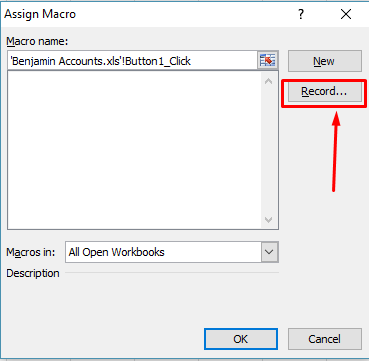Open help with the question mark icon
This screenshot has height=361, width=369.
click(301, 14)
